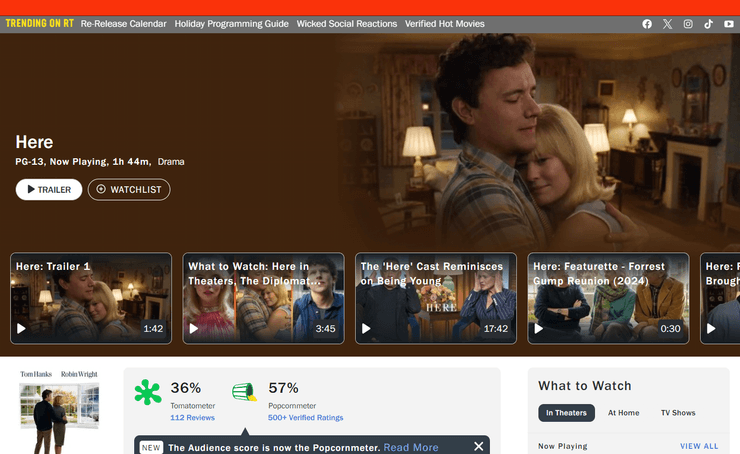
Task: Add Here to Watchlist
Action: (x=129, y=189)
